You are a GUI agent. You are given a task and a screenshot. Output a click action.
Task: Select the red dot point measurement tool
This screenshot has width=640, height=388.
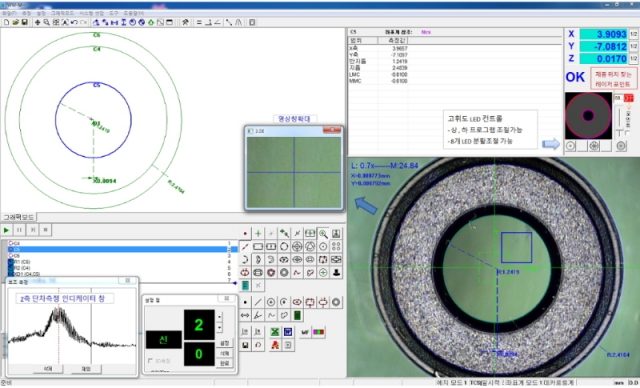coord(245,234)
